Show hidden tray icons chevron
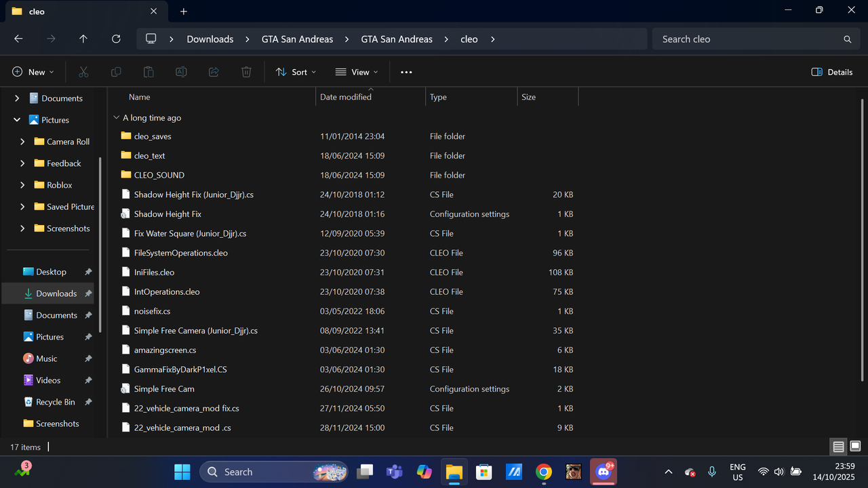The height and width of the screenshot is (488, 868). tap(669, 472)
